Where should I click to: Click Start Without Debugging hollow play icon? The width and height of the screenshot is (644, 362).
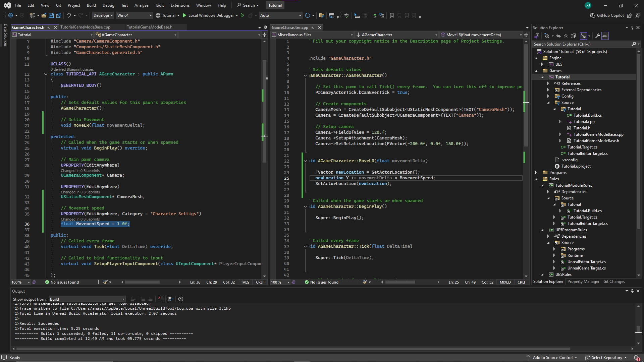(242, 15)
